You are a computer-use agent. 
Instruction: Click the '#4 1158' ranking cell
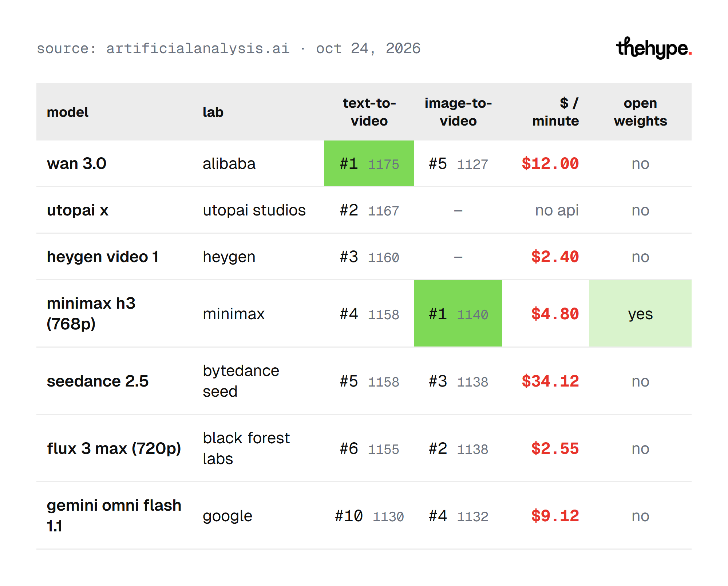pos(369,314)
